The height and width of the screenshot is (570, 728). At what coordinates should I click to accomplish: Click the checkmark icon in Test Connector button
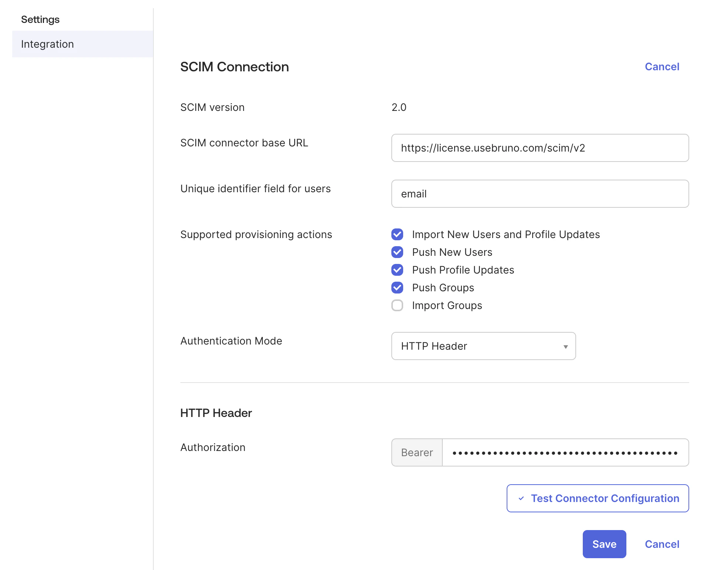(521, 498)
